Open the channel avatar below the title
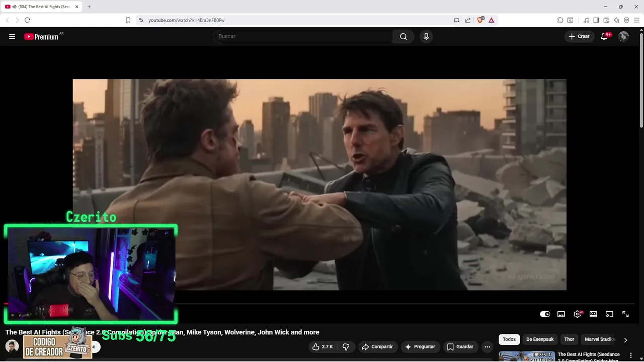This screenshot has height=362, width=644. tap(12, 346)
